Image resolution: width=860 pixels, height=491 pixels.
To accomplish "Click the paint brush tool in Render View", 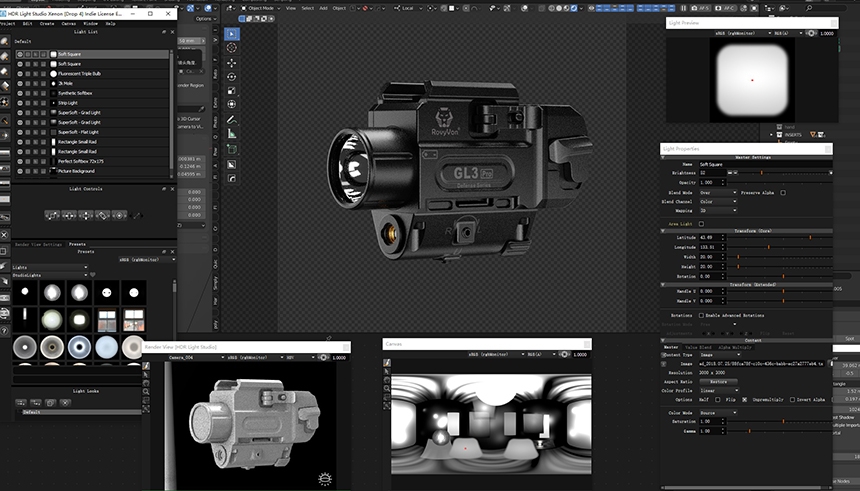I will click(146, 366).
